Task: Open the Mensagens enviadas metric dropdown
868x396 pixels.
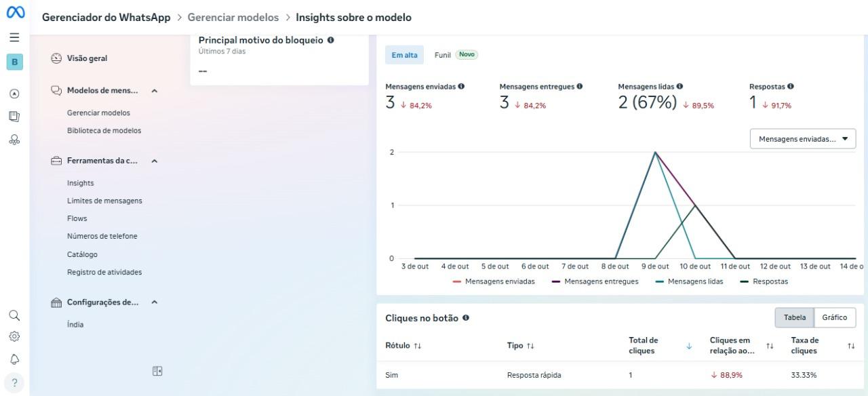Action: [x=803, y=138]
